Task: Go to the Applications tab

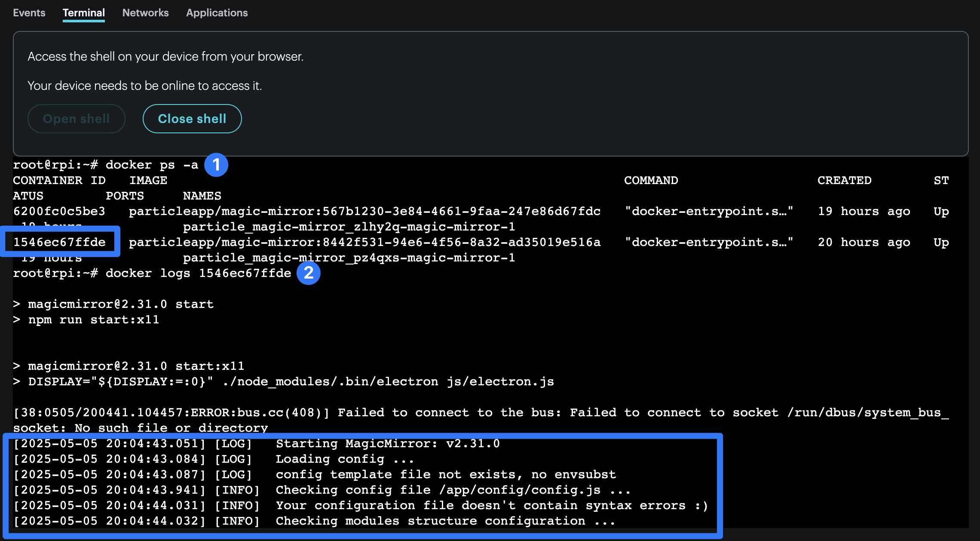Action: (217, 13)
